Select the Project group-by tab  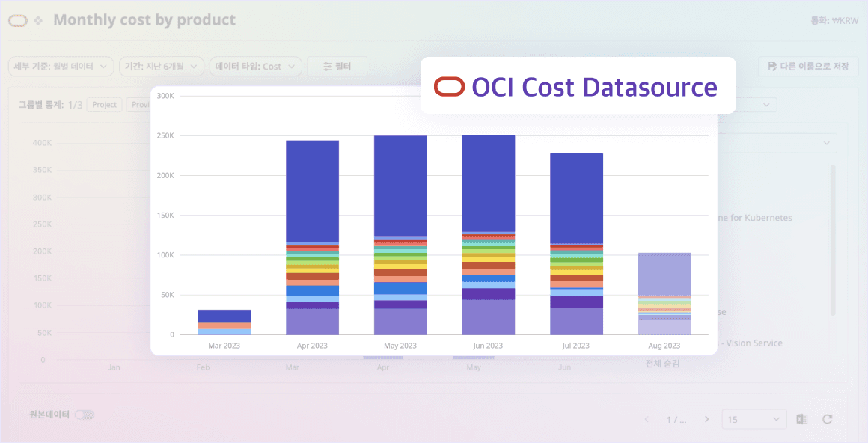(105, 105)
